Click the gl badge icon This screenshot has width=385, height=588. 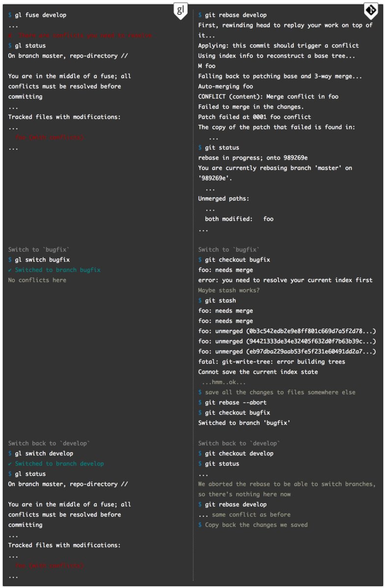[x=180, y=11]
